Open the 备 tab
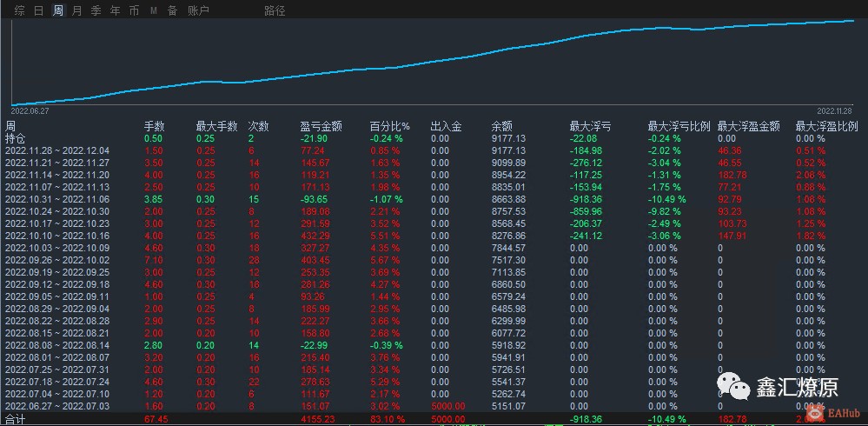 pyautogui.click(x=172, y=10)
